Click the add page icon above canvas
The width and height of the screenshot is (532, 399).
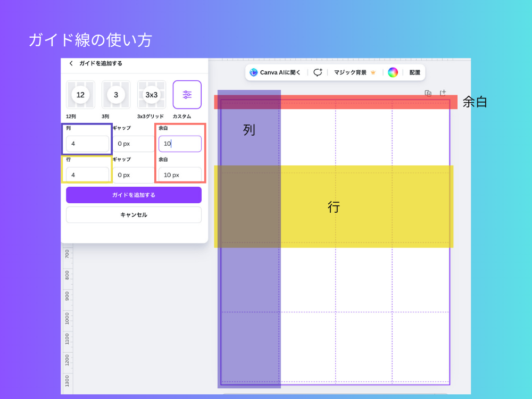(443, 93)
